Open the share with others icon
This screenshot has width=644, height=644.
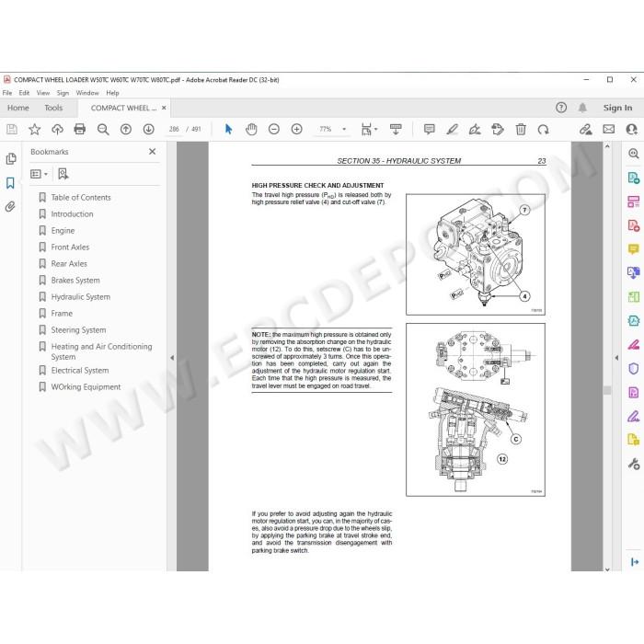(x=631, y=130)
